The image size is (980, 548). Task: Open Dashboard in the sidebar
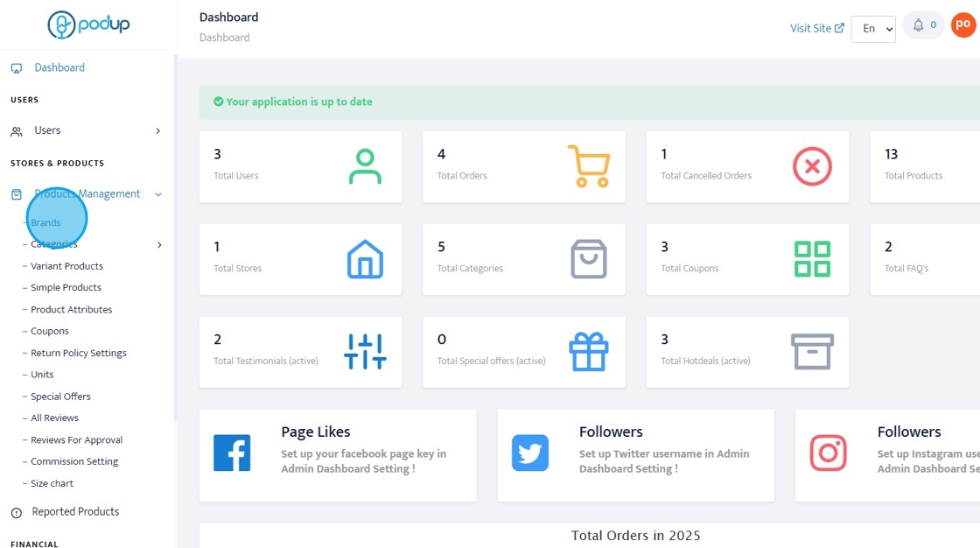[59, 67]
